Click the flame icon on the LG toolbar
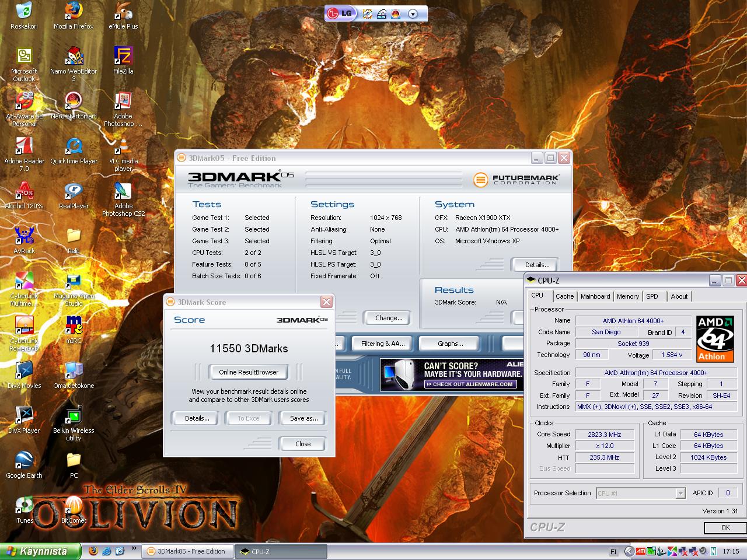 396,13
